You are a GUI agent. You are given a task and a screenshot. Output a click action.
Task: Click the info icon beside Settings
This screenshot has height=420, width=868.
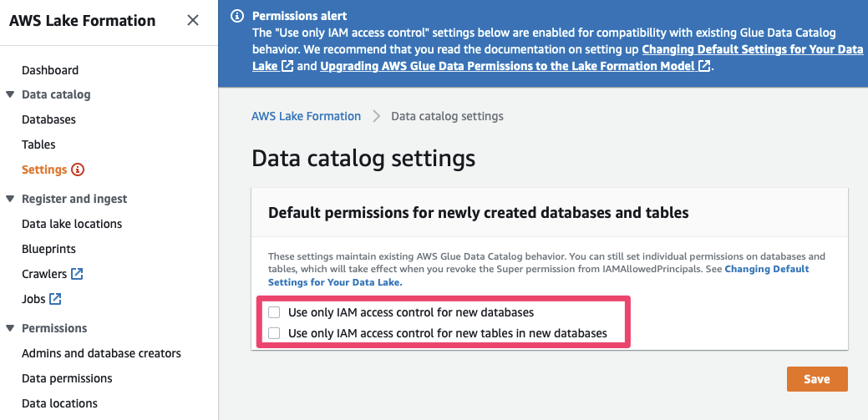tap(78, 170)
